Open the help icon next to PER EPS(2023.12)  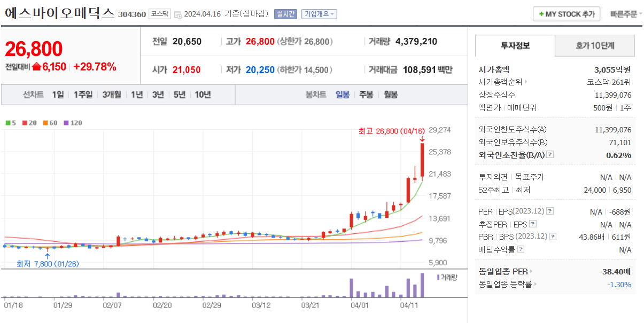pos(550,211)
